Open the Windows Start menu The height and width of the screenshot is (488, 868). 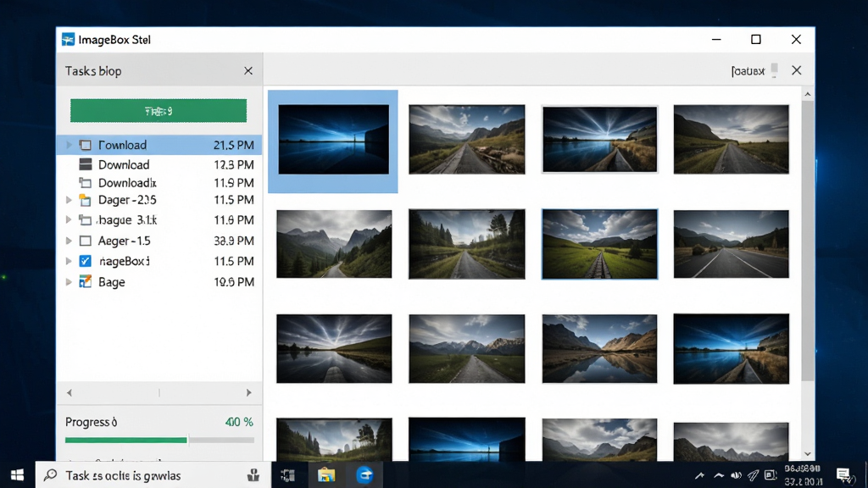(x=17, y=474)
